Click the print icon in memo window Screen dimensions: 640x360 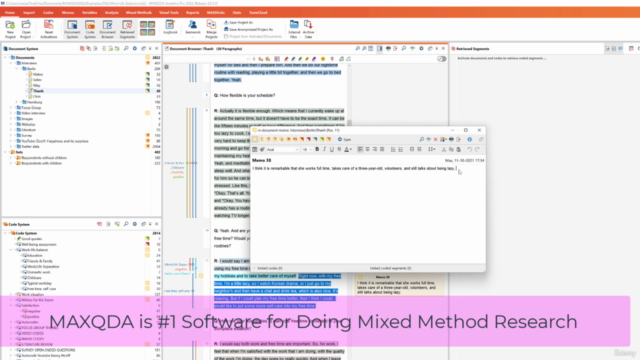[x=451, y=139]
